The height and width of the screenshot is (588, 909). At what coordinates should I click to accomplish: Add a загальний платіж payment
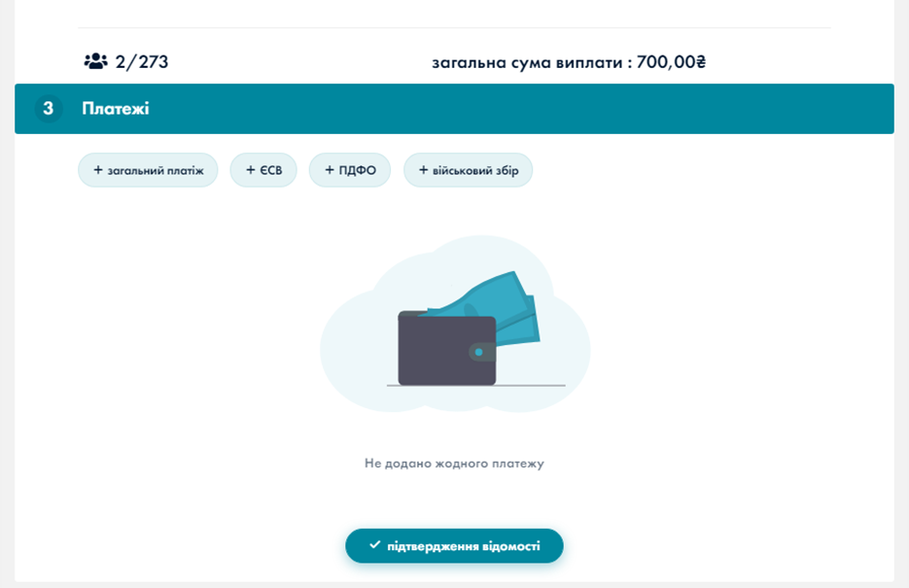(x=148, y=170)
